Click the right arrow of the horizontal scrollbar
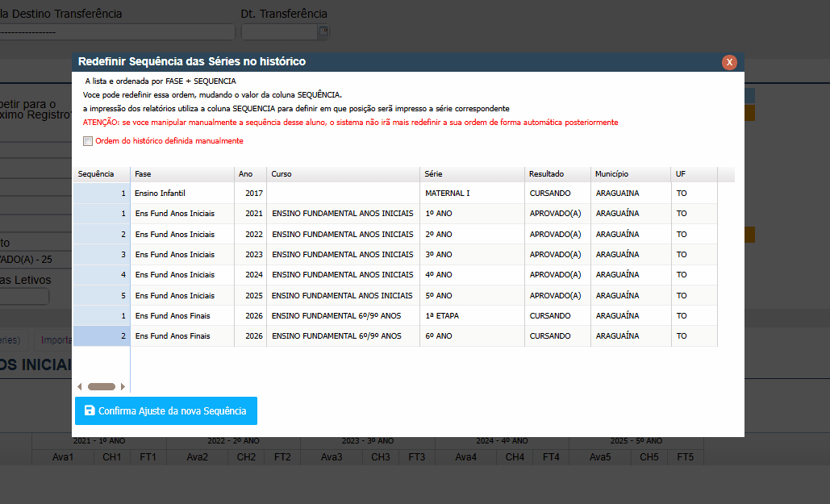Screen dimensions: 830x504 click(x=123, y=386)
